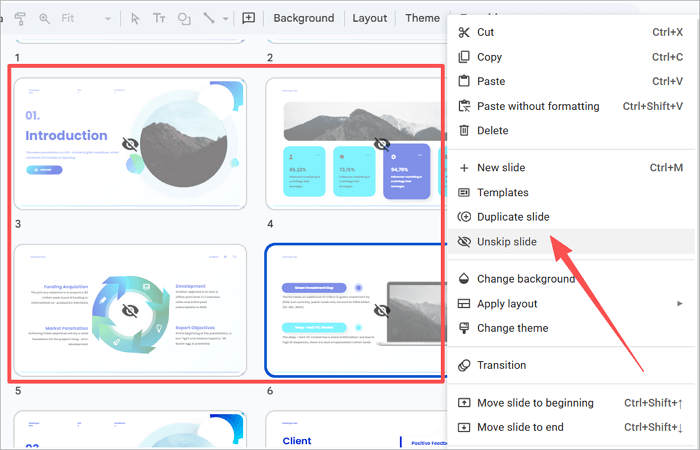This screenshot has height=450, width=700.
Task: Choose Paste without formatting
Action: tap(571, 106)
